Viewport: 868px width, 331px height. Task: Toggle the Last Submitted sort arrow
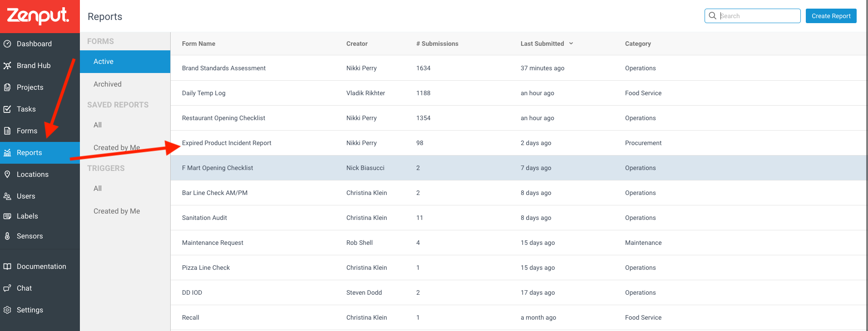(x=571, y=44)
